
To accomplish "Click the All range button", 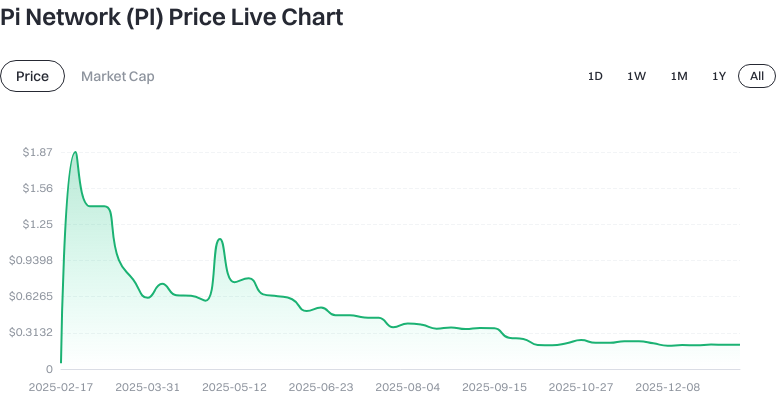I will pos(756,76).
